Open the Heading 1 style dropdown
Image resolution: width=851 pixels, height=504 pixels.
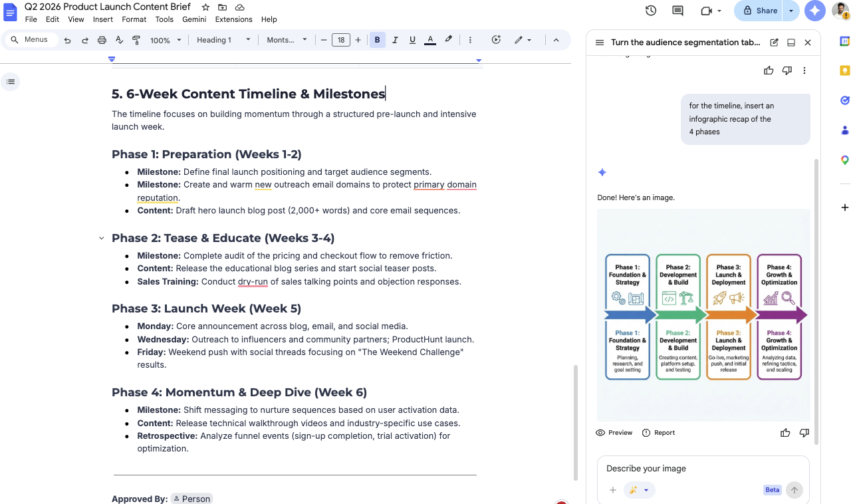[223, 40]
